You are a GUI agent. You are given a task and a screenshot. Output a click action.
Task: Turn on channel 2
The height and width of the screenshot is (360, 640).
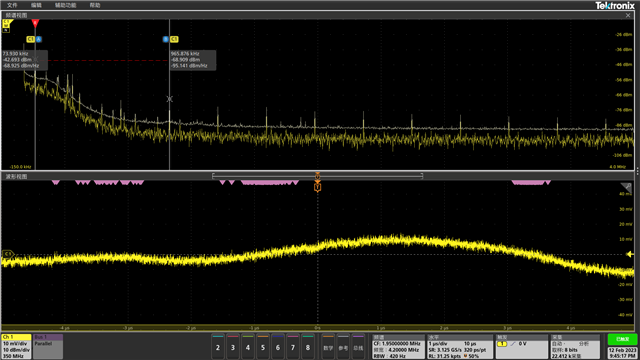[x=218, y=347]
